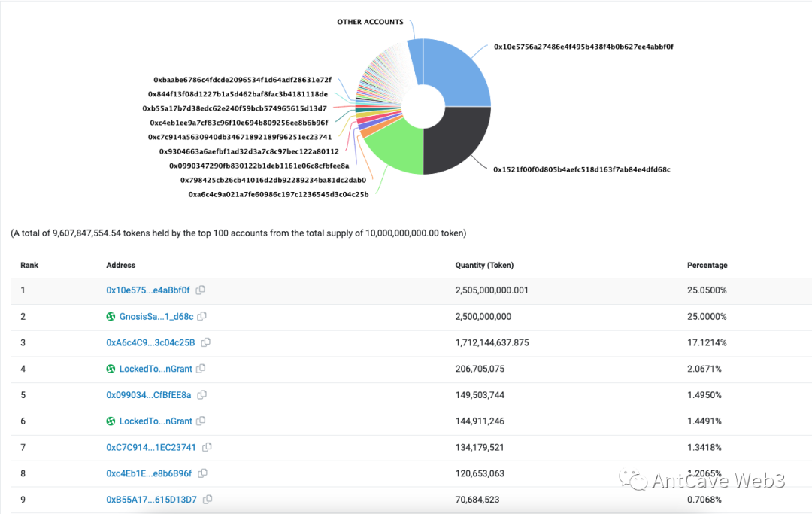The image size is (812, 514).
Task: Open the rank 1 address link 0x10e575...e4aBbf0f
Action: (148, 290)
